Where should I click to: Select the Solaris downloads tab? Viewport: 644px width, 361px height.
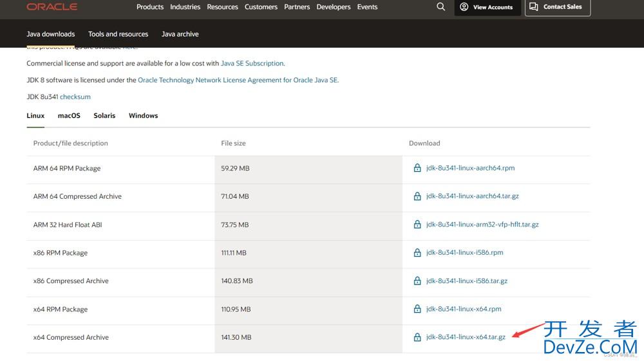[x=104, y=116]
